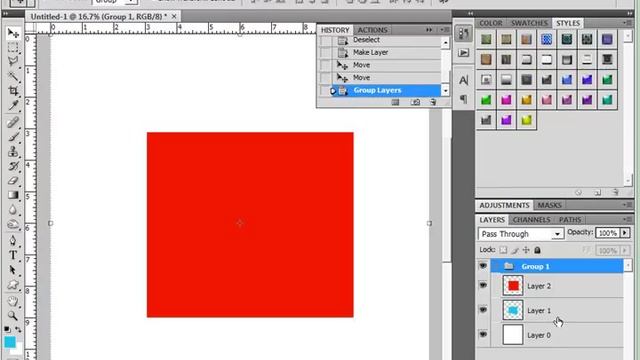Image resolution: width=640 pixels, height=360 pixels.
Task: Swap foreground and background colors
Action: (x=18, y=329)
